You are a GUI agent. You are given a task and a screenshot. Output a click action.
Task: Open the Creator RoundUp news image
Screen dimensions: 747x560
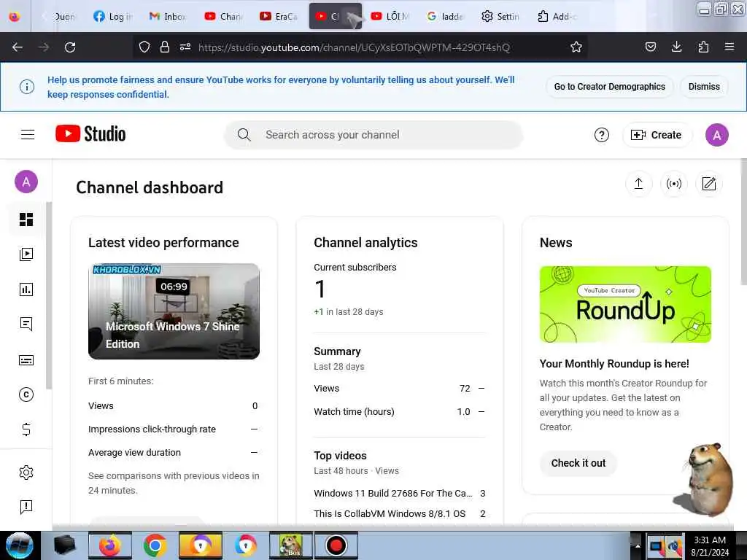[625, 304]
